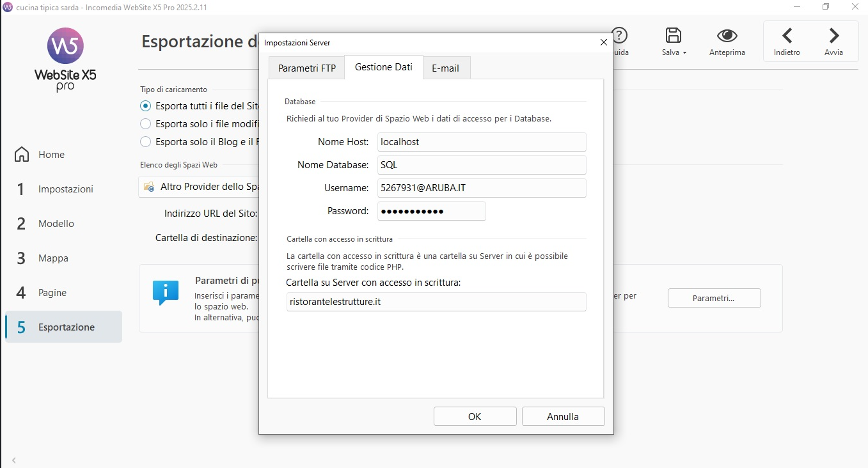Switch to the E-mail tab
Screen dimensions: 868x468
coord(445,68)
